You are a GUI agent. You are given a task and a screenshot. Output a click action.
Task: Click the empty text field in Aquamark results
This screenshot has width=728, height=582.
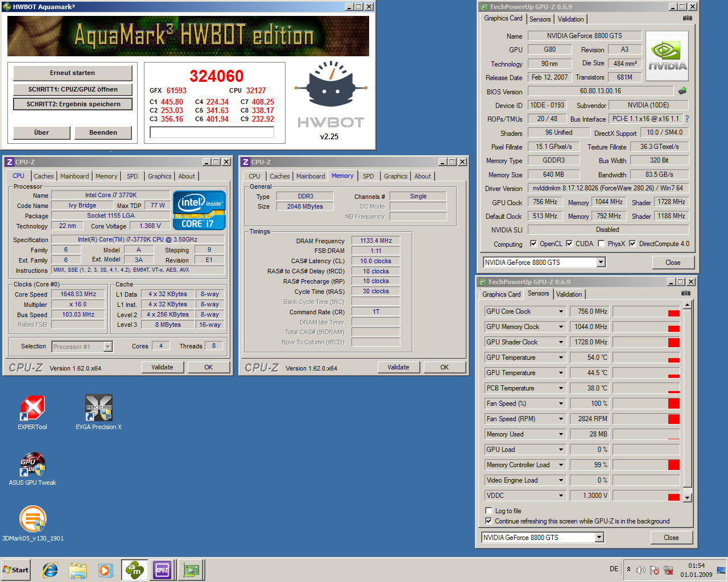[x=212, y=132]
